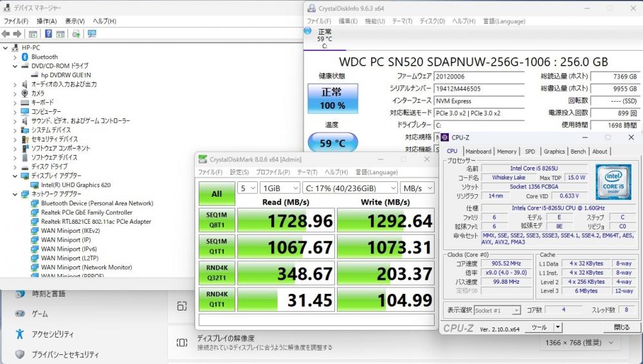Click the keyboard category icon in device tree
The width and height of the screenshot is (643, 364).
[24, 102]
